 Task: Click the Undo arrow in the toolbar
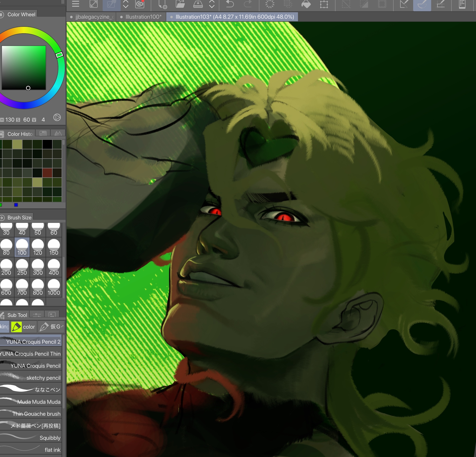(x=230, y=4)
